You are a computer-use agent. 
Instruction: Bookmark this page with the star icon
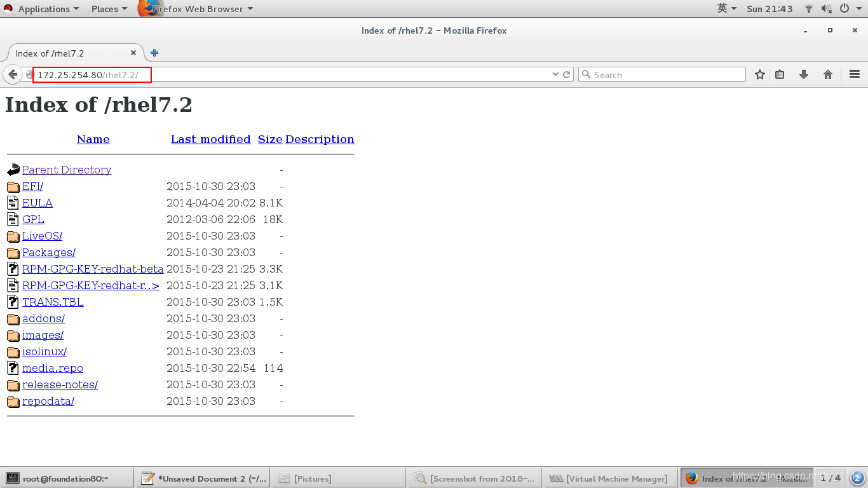click(760, 74)
